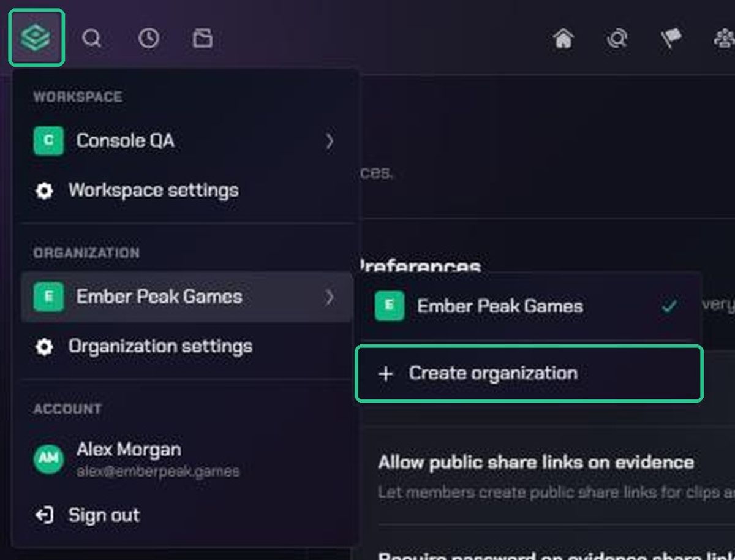
Task: Open the folder icon in top bar
Action: pyautogui.click(x=202, y=39)
